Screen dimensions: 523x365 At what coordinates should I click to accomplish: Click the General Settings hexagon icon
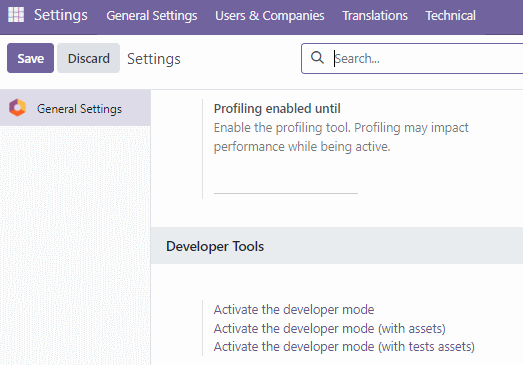pyautogui.click(x=17, y=108)
